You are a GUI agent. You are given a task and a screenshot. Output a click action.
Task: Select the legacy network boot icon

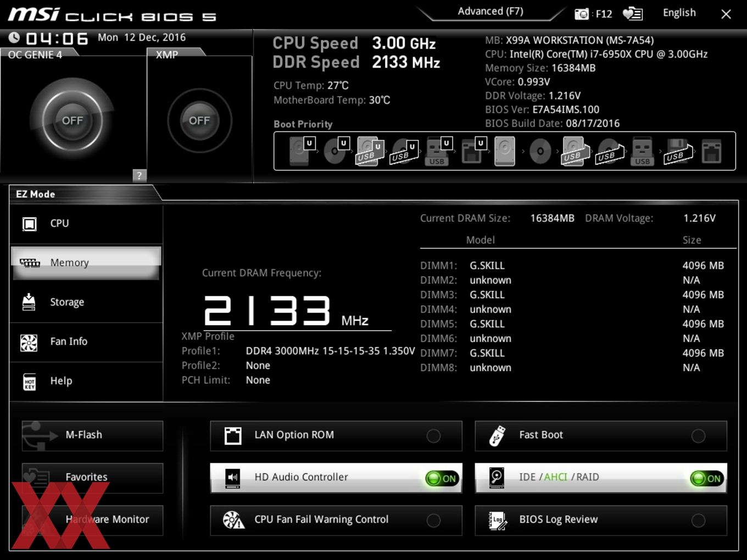tap(711, 151)
